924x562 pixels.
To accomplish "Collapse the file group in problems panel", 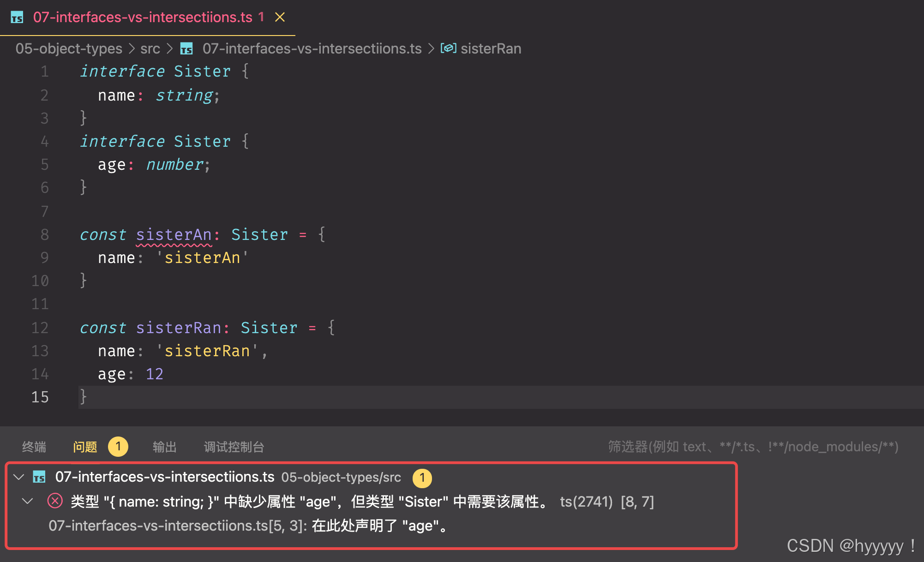I will [19, 477].
